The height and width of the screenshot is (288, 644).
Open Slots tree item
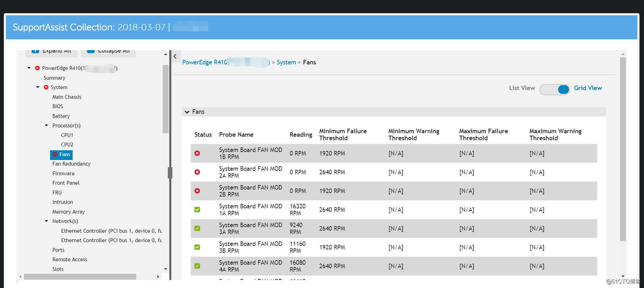coord(58,269)
